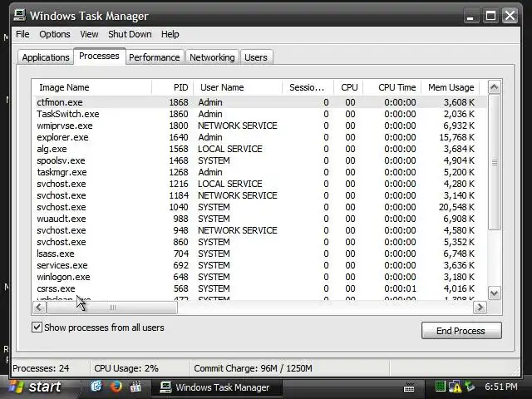Click the Processes: 24 status entry
Image resolution: width=532 pixels, height=399 pixels.
click(x=41, y=368)
